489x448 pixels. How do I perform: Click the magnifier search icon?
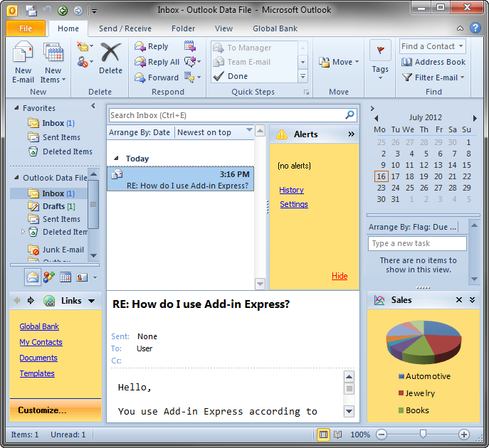point(349,115)
